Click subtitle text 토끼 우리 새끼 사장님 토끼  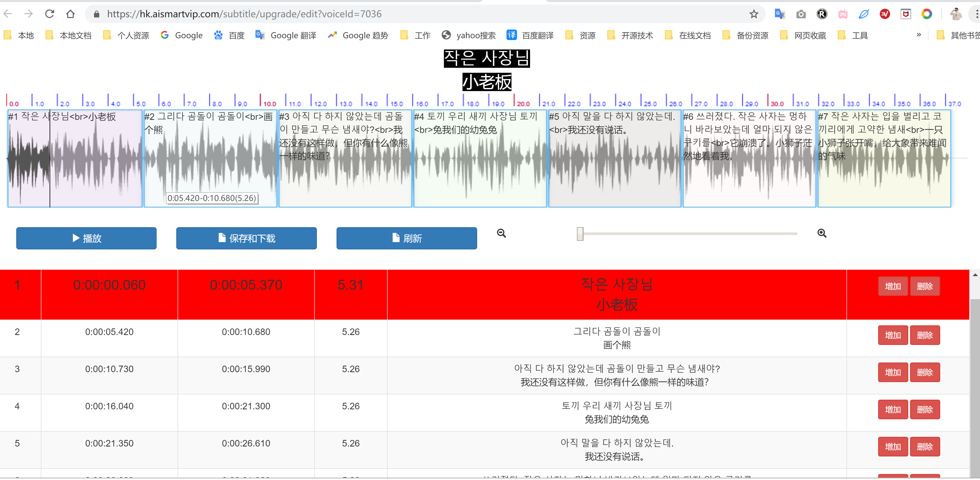617,406
